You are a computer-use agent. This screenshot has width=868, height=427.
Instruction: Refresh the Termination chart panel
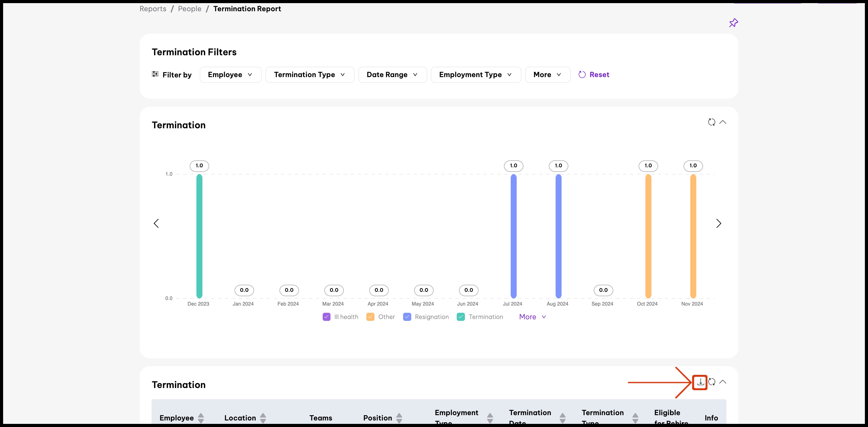click(x=711, y=122)
